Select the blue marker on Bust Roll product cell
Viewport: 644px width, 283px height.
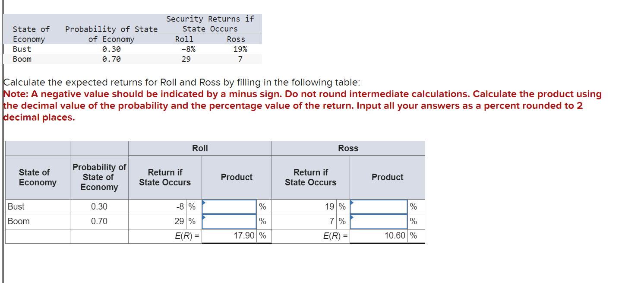coord(203,202)
